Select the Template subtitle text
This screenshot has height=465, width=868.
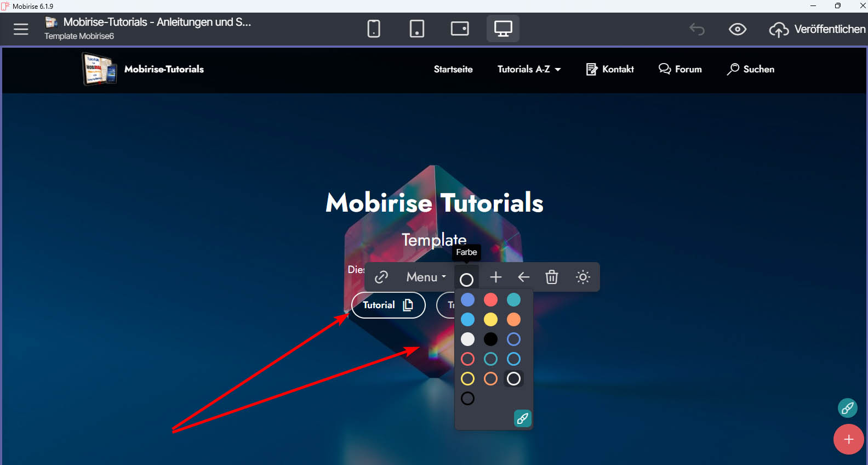click(x=434, y=240)
